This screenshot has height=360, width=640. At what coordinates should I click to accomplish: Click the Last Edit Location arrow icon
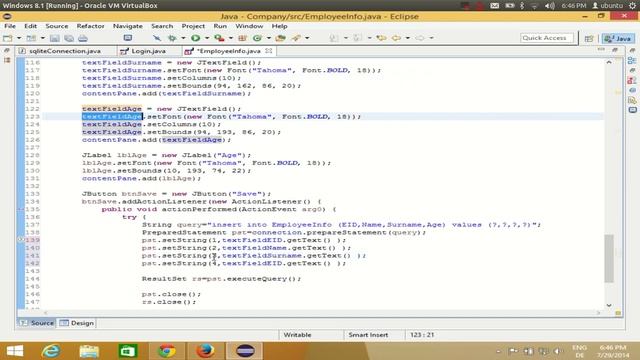pos(382,38)
